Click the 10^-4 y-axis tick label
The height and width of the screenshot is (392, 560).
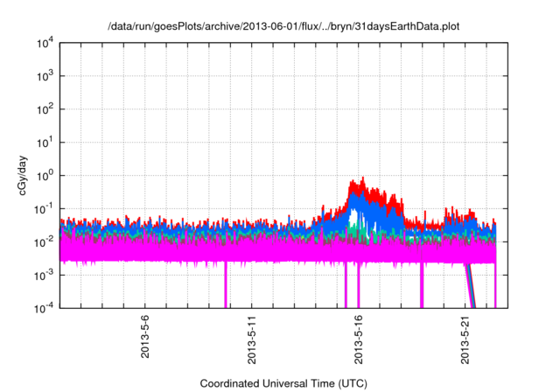(x=44, y=308)
